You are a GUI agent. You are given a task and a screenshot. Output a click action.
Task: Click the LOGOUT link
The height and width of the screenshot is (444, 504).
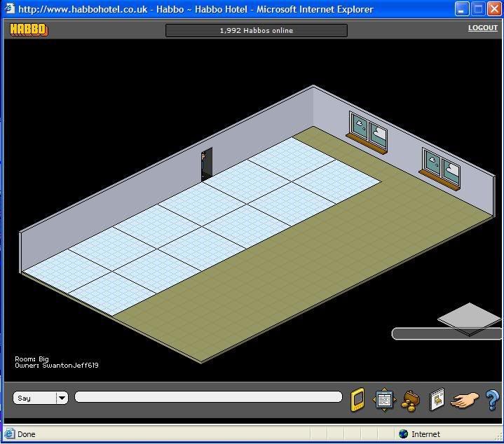click(482, 28)
